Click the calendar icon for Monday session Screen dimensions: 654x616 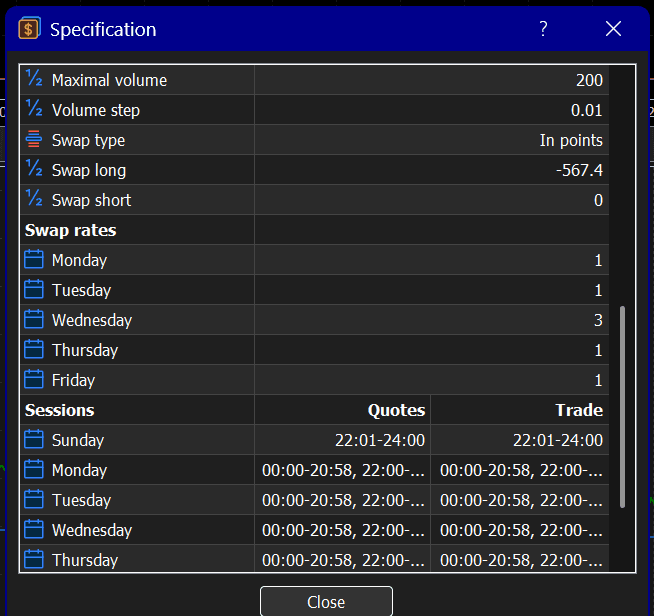[34, 469]
